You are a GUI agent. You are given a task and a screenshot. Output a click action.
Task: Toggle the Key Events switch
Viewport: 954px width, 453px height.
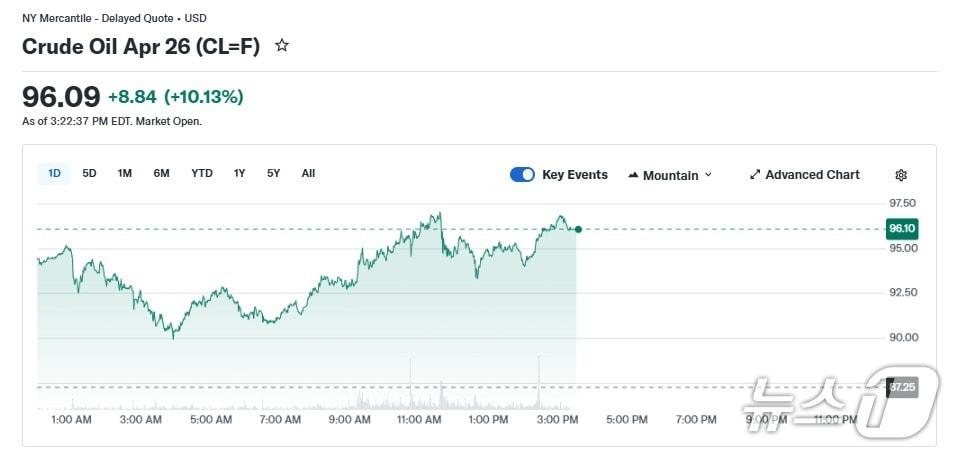(522, 175)
